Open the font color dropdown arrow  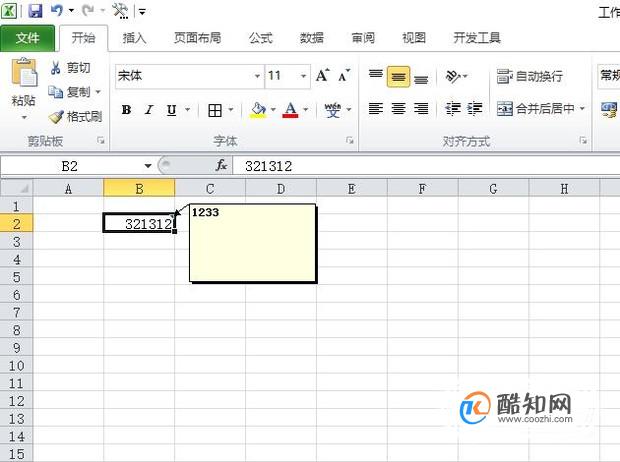[306, 110]
